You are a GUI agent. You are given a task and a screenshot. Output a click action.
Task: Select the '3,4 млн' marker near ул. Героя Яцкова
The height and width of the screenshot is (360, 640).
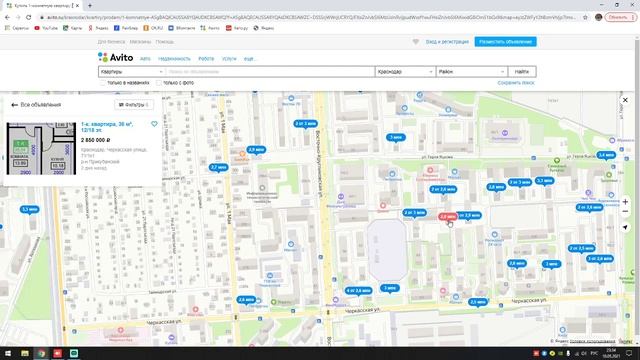(x=606, y=155)
